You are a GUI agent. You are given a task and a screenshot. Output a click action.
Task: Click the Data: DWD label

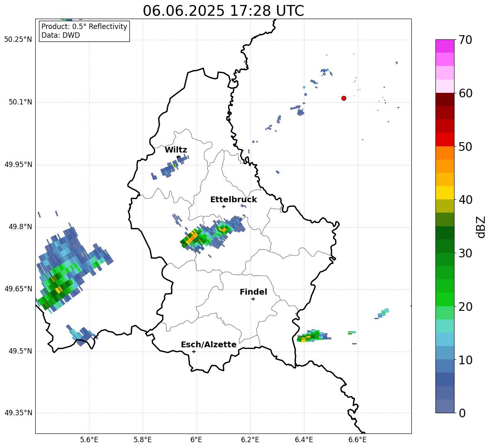pos(61,35)
